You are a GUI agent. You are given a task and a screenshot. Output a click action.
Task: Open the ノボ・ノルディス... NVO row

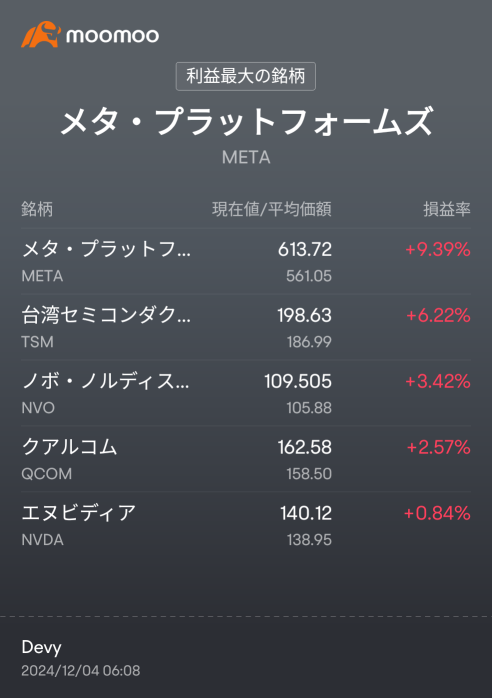(x=246, y=394)
